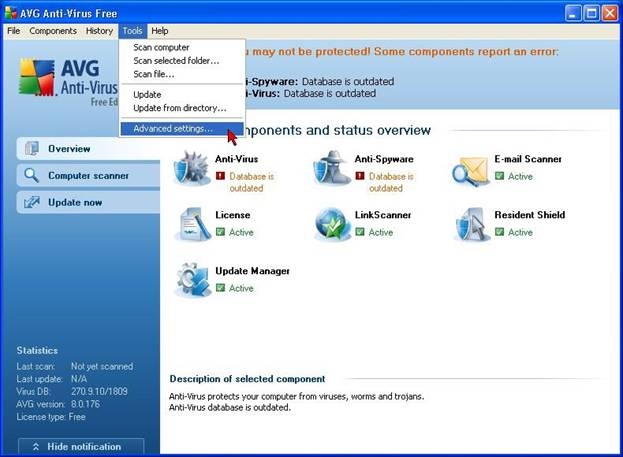This screenshot has width=623, height=457.
Task: Click the Anti-Spyware 'Database is outdated' status text
Action: click(391, 182)
